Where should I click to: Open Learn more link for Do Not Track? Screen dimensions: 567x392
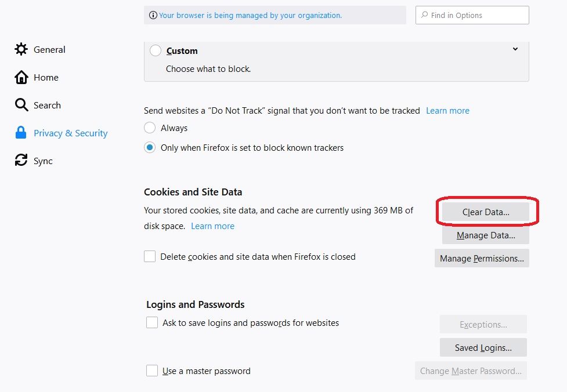tap(447, 111)
